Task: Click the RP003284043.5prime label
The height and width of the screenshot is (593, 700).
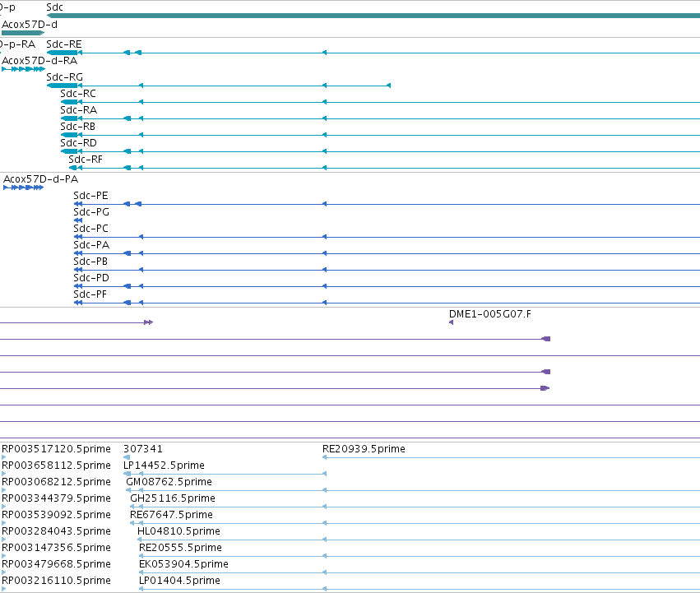Action: 56,531
